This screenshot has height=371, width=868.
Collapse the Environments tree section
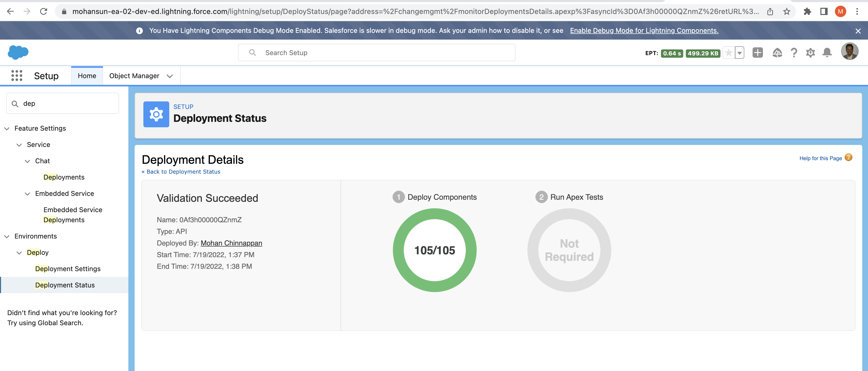coord(7,236)
